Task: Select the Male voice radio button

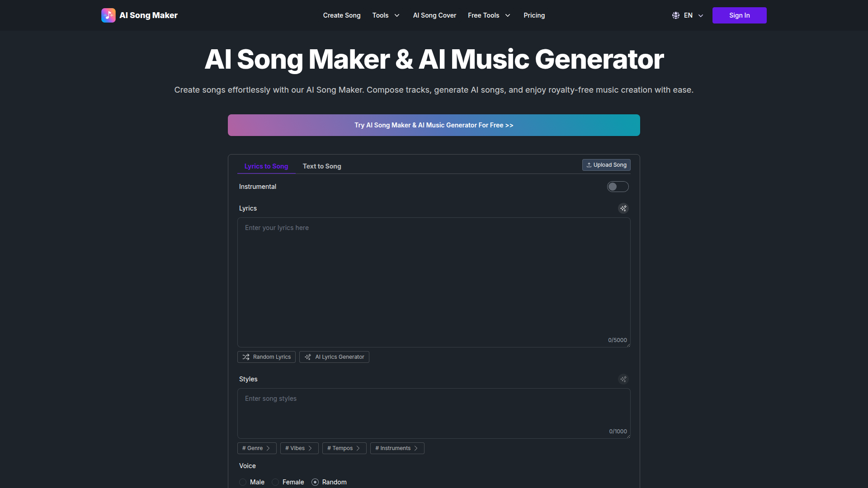Action: pyautogui.click(x=243, y=482)
